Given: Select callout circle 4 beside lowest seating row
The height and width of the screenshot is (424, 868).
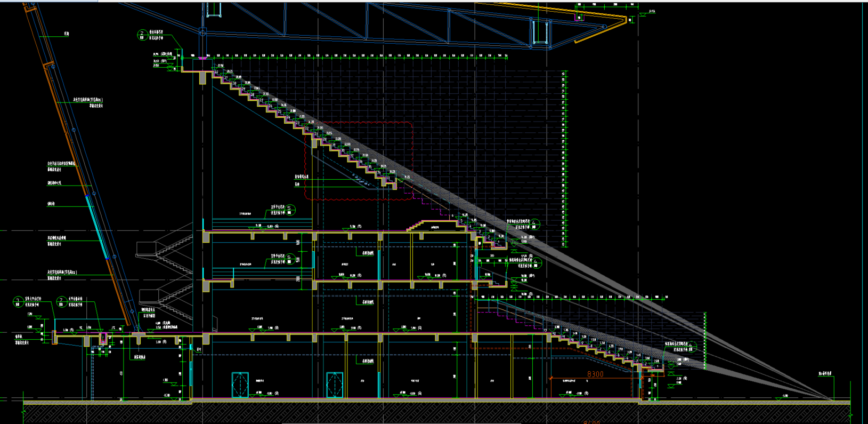Looking at the screenshot, I should pyautogui.click(x=692, y=347).
